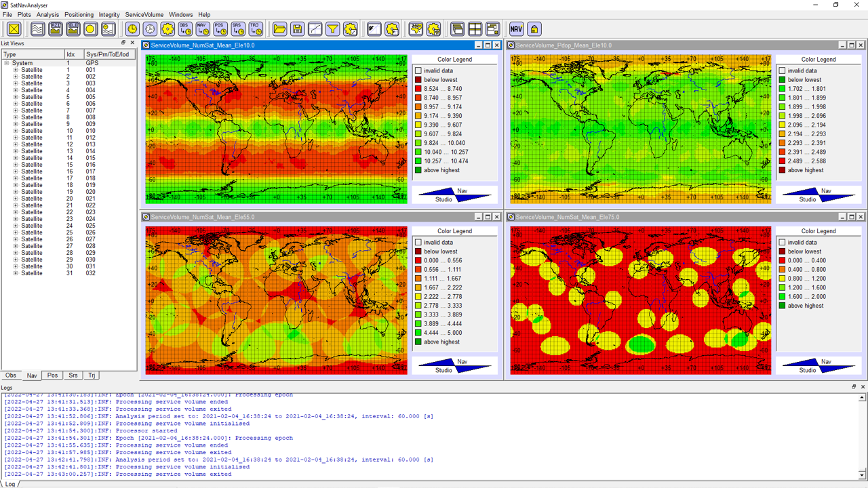The image size is (868, 488).
Task: Click the four-pane window tile icon
Action: coord(475,28)
